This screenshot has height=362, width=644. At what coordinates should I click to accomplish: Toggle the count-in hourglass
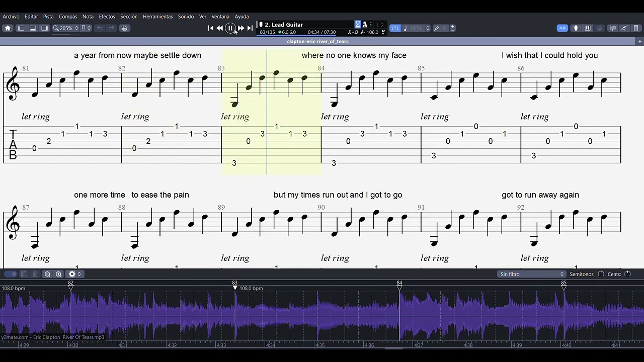pyautogui.click(x=358, y=25)
